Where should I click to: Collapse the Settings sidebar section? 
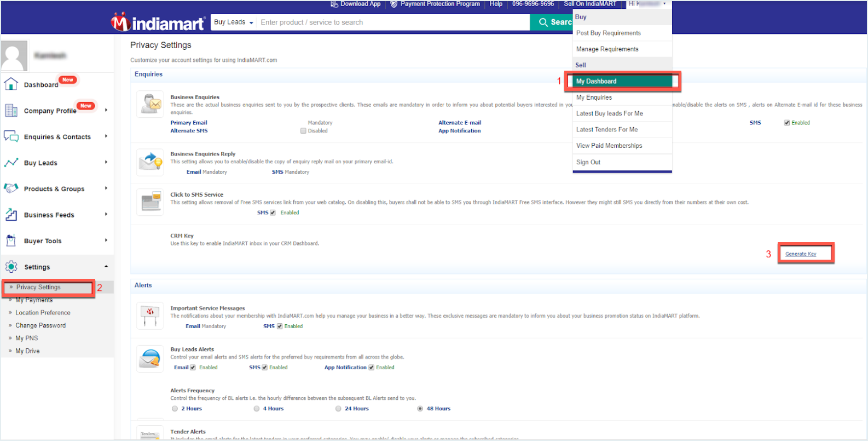(x=106, y=266)
